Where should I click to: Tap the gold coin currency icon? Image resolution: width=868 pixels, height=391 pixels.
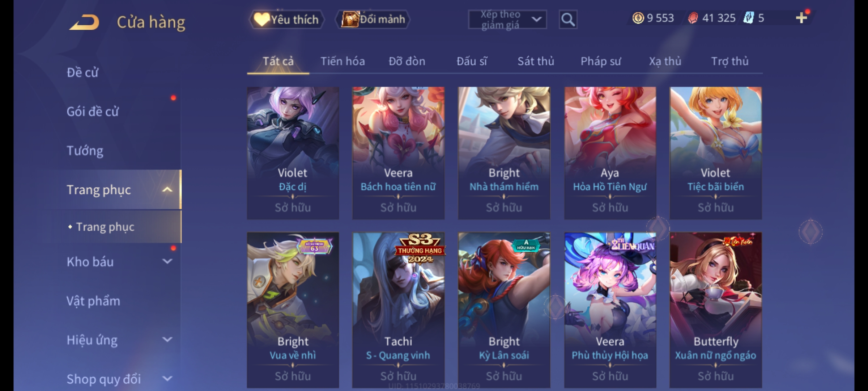click(638, 18)
